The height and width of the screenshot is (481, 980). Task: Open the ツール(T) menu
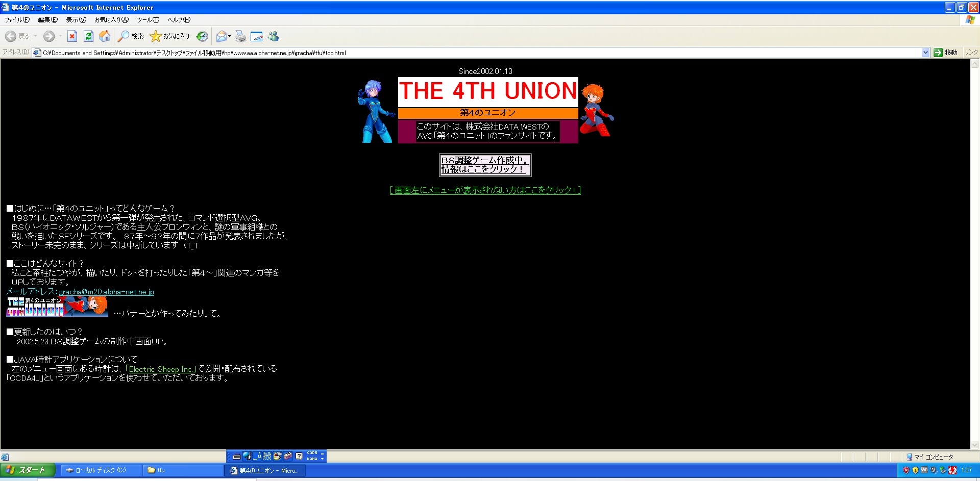coord(148,20)
